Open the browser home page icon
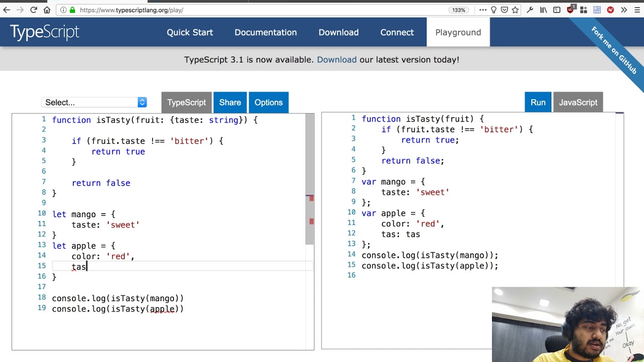The image size is (644, 362). (47, 10)
